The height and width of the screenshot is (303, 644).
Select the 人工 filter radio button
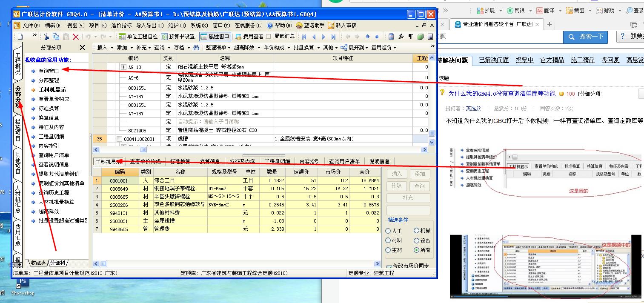point(388,231)
